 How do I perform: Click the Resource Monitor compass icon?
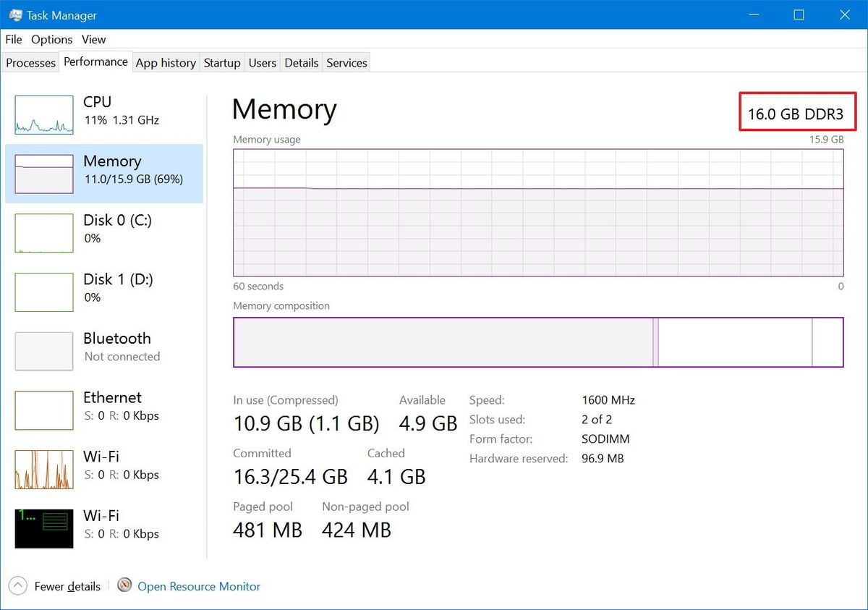(x=124, y=586)
